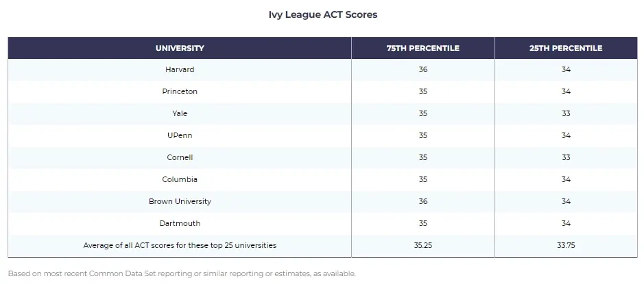Select Harvard's 75th percentile score of 36
This screenshot has height=283, width=644.
[x=422, y=70]
